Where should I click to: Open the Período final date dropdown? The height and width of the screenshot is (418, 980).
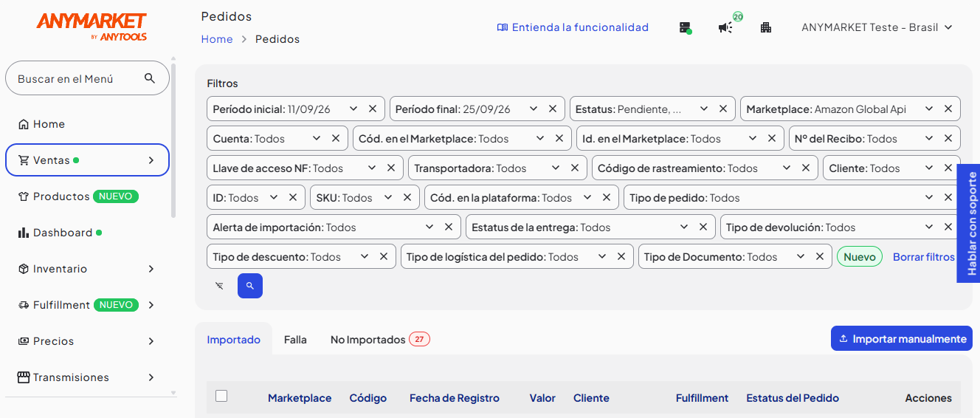(x=534, y=109)
